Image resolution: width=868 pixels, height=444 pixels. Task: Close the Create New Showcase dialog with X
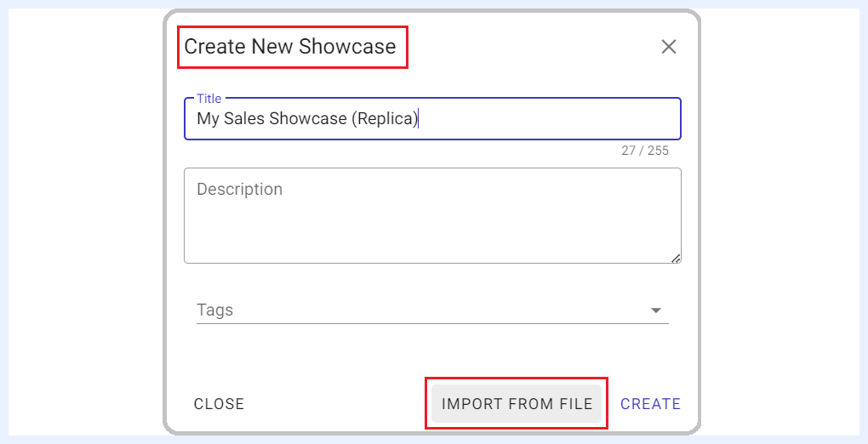pos(669,47)
